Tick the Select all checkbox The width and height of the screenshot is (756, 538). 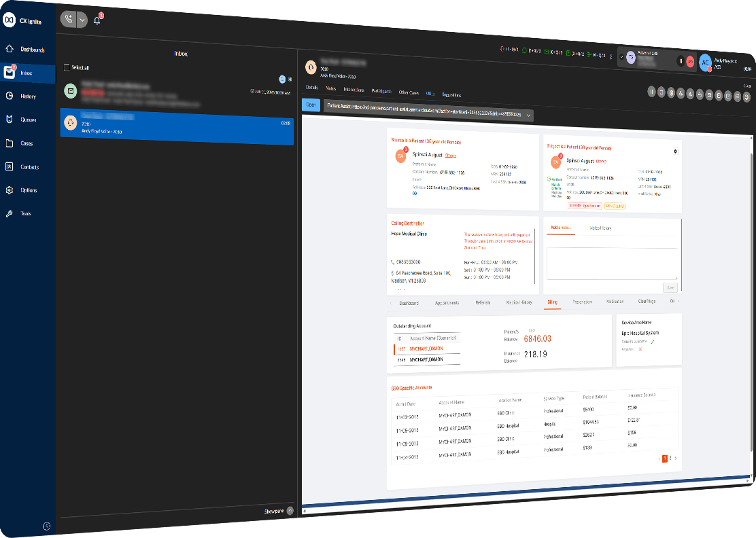click(67, 67)
